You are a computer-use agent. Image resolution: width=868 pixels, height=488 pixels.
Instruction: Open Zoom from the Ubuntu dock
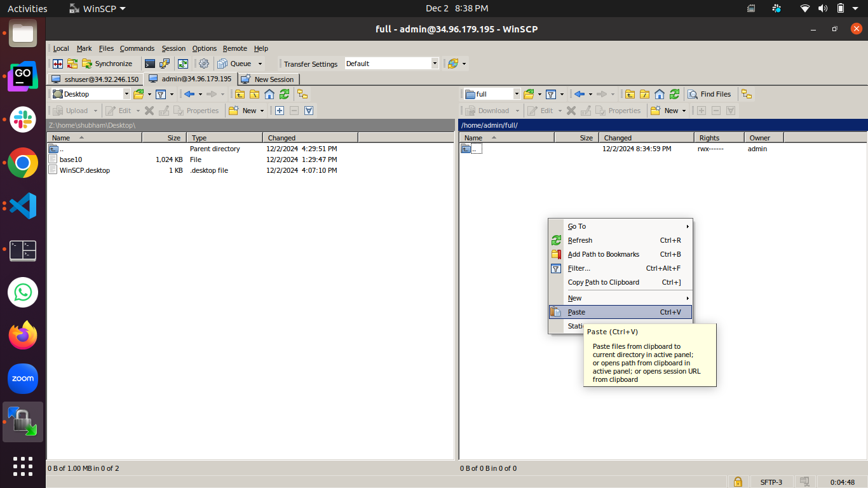[23, 379]
